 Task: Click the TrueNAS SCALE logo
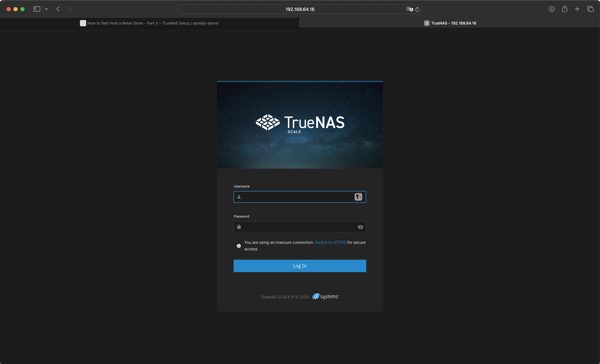[300, 124]
